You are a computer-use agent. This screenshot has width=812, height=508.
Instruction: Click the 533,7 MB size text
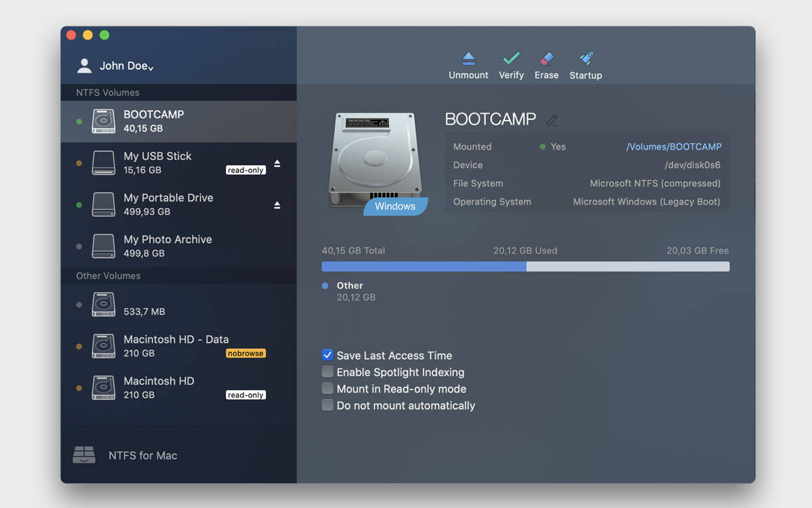point(144,312)
